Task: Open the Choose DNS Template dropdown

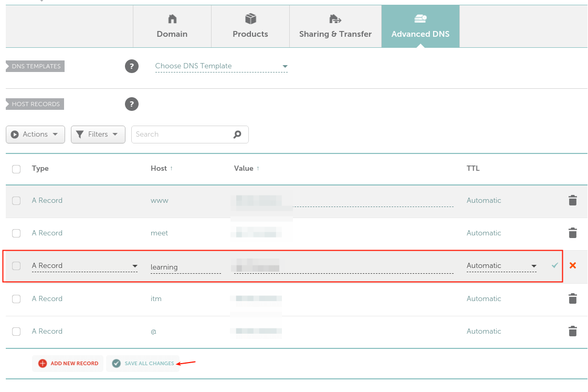Action: [221, 66]
